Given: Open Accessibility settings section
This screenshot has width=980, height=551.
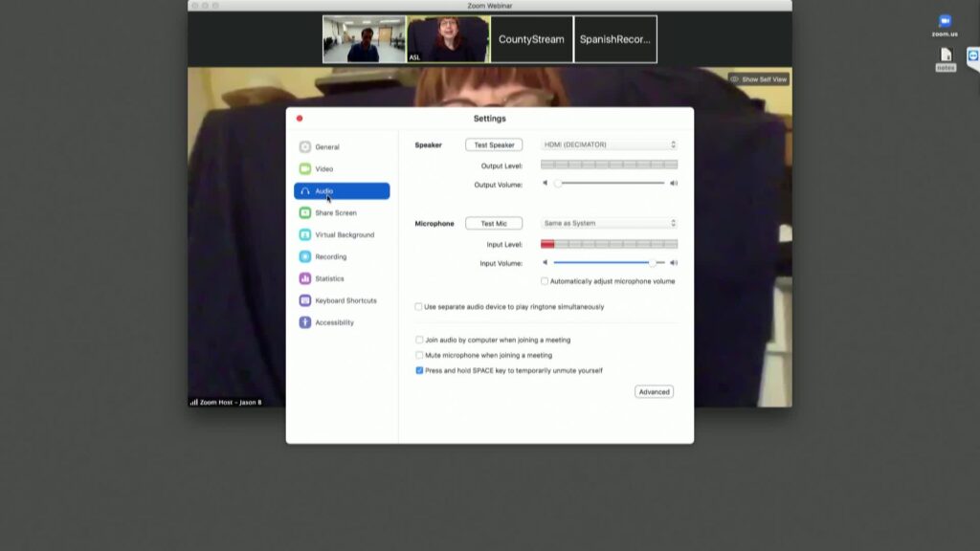Looking at the screenshot, I should [342, 322].
